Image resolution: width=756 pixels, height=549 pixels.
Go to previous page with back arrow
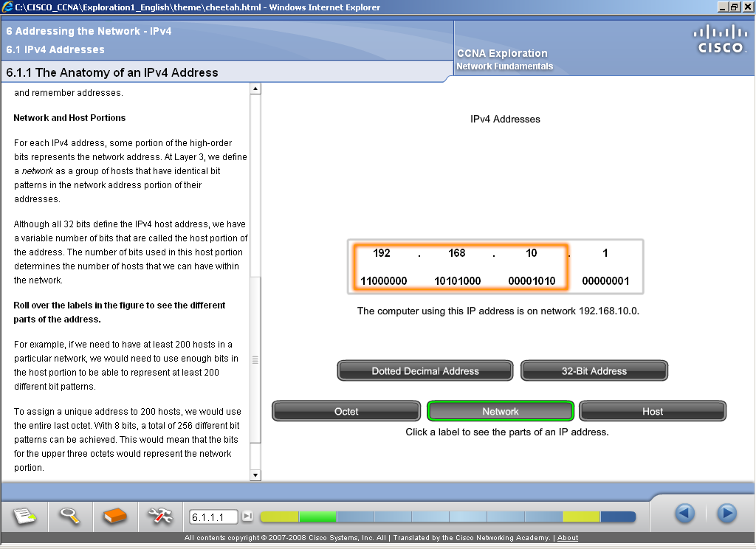684,513
